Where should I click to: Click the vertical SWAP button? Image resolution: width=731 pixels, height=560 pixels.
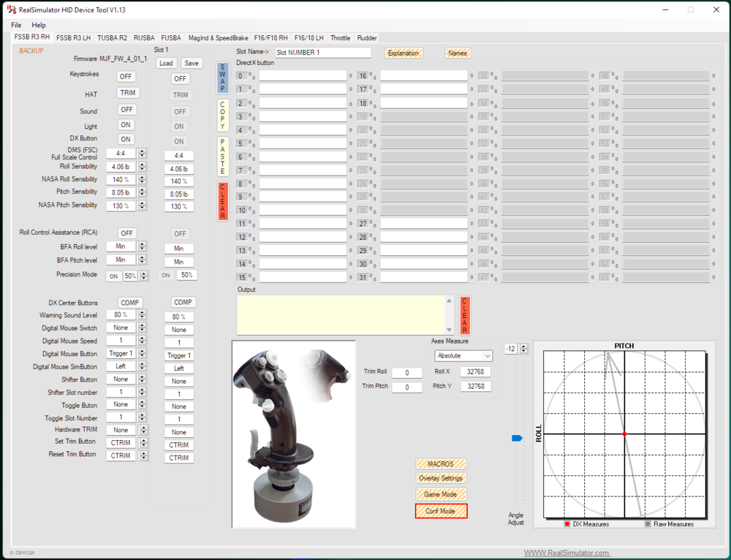[223, 77]
